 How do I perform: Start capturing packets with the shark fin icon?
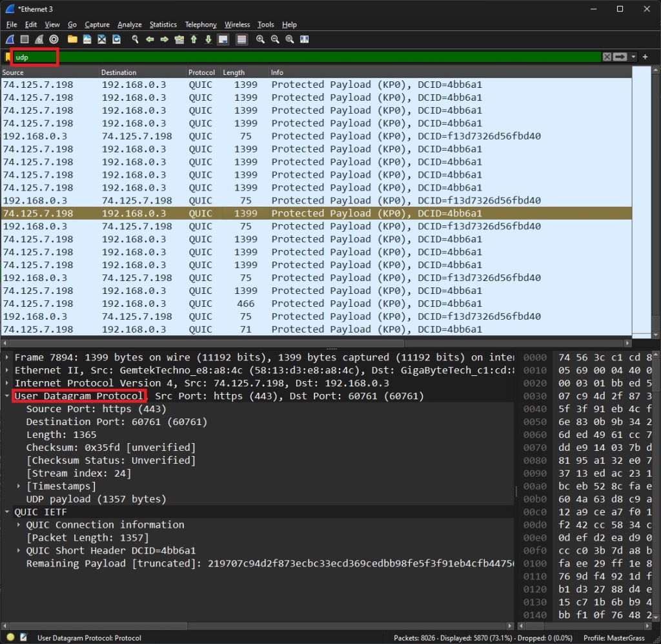pyautogui.click(x=10, y=39)
